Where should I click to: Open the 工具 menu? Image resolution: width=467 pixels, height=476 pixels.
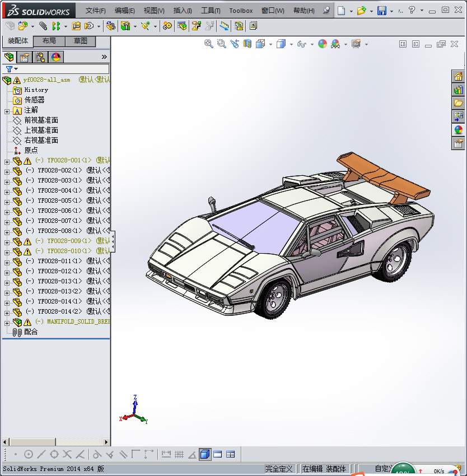click(x=211, y=11)
